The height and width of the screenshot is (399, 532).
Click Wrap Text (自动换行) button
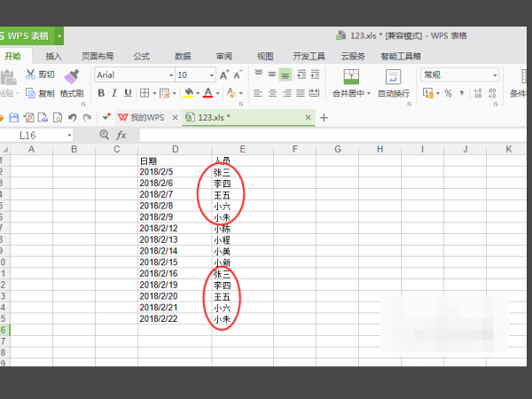(x=393, y=83)
